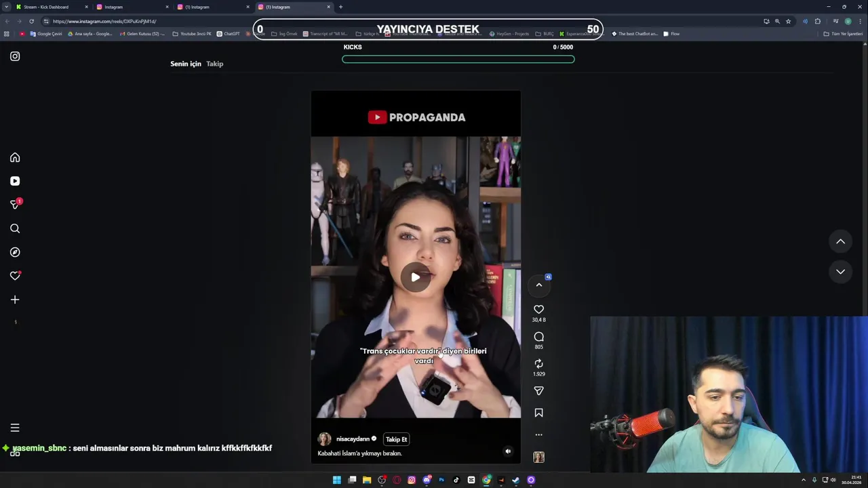Like the reel with the heart icon
The height and width of the screenshot is (488, 868).
pos(538,309)
